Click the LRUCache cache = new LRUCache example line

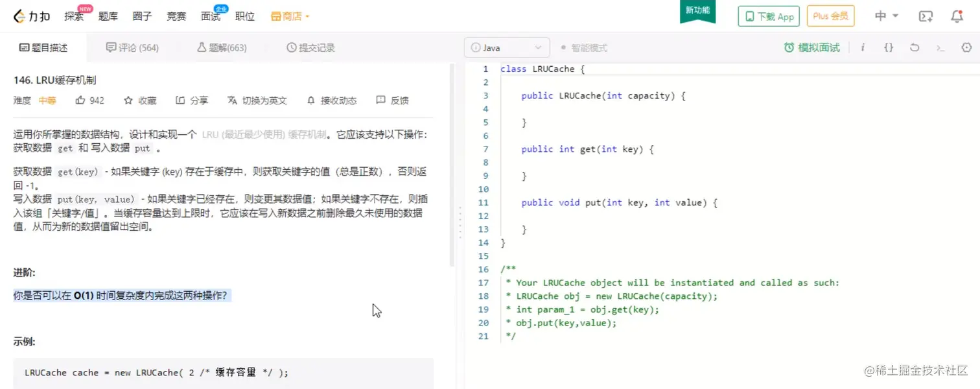pos(156,373)
